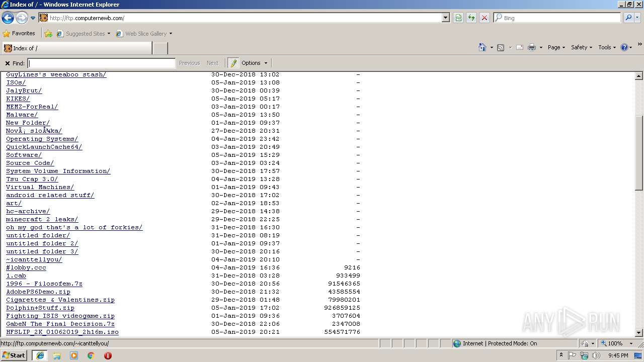Viewport: 644px width, 362px height.
Task: Open Suggested Sites favorites link
Action: 83,34
